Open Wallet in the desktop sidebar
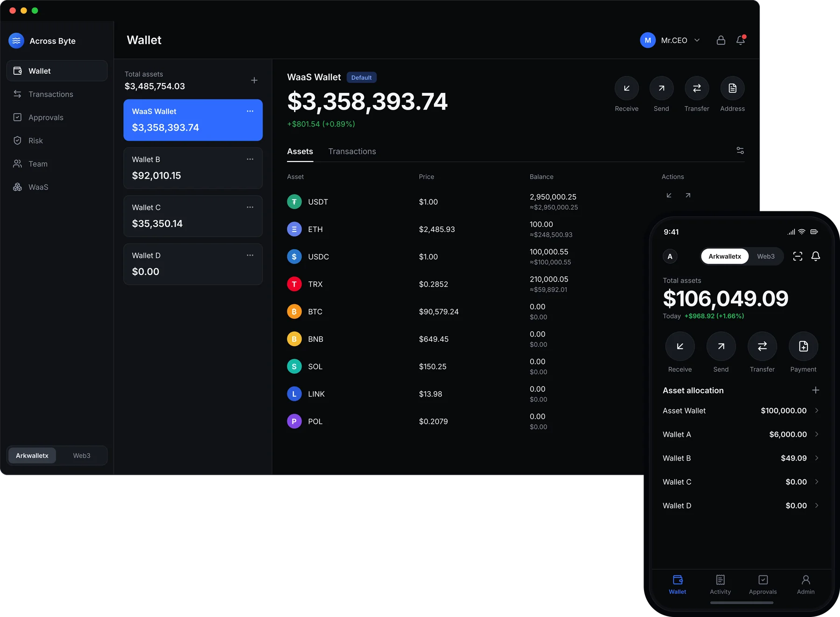 57,71
